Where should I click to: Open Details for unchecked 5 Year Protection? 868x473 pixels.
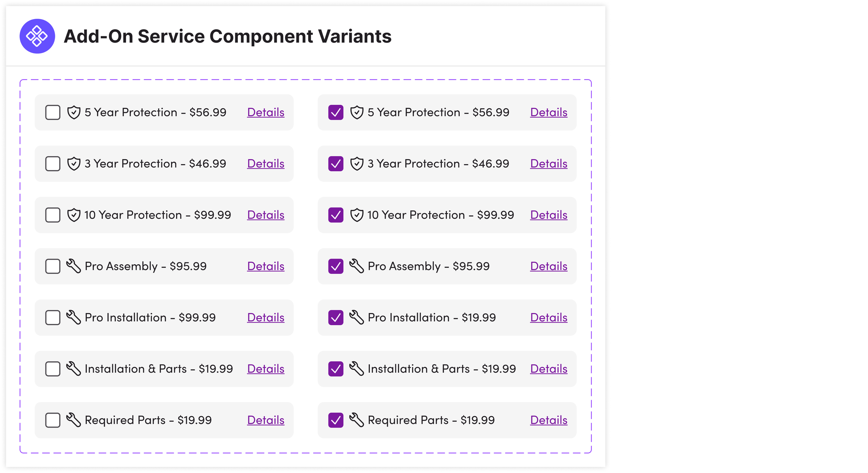tap(266, 112)
